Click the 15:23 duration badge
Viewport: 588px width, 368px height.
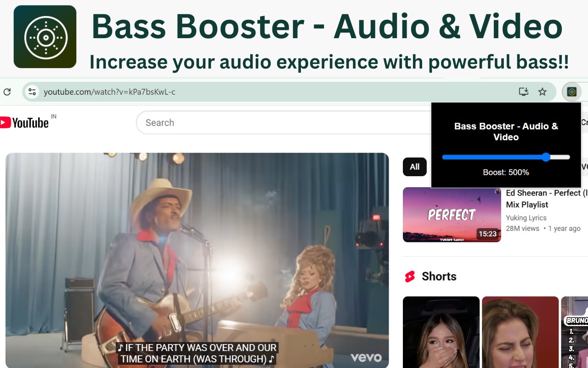coord(488,234)
